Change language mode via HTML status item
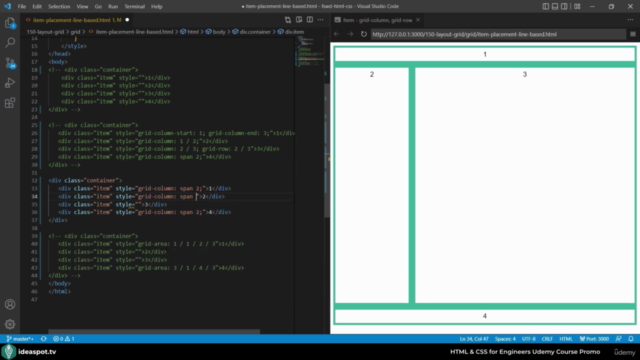Image resolution: width=640 pixels, height=360 pixels. coord(566,339)
